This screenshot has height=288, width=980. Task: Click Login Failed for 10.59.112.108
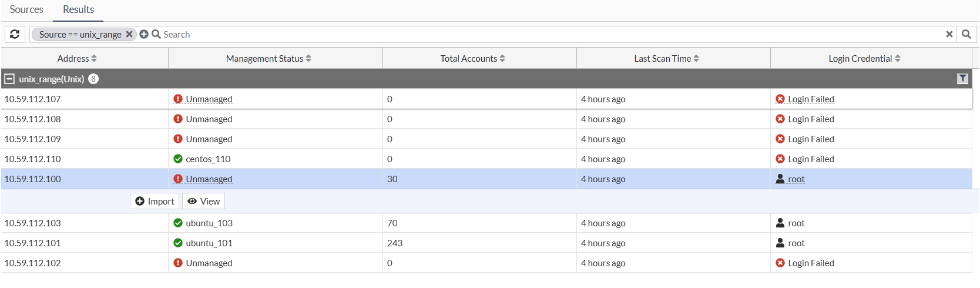pos(811,119)
